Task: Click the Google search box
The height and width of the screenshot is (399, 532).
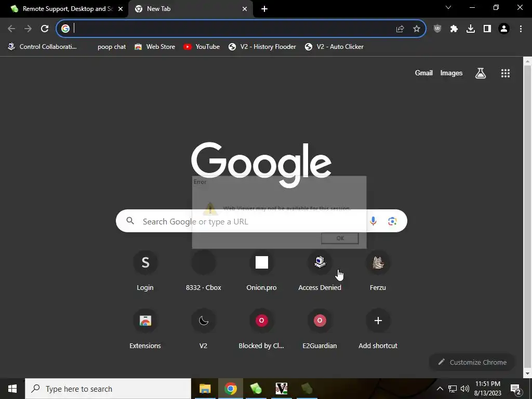Action: pos(261,221)
